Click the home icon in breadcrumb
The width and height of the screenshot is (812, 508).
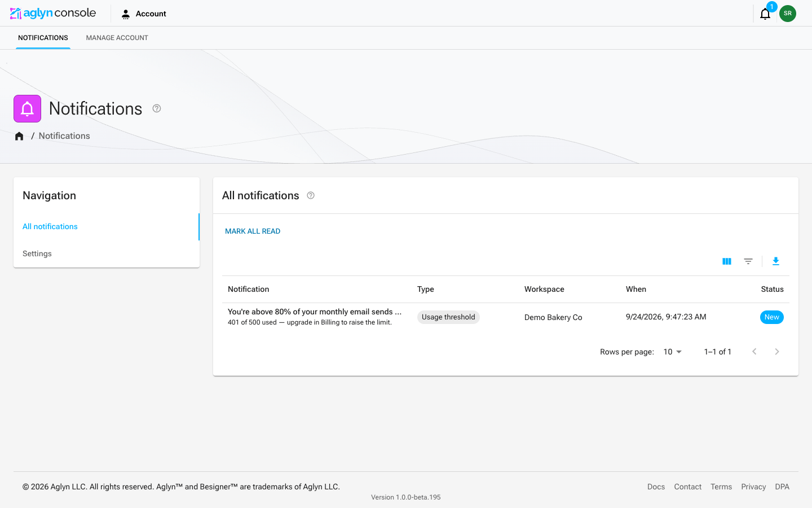(x=19, y=136)
